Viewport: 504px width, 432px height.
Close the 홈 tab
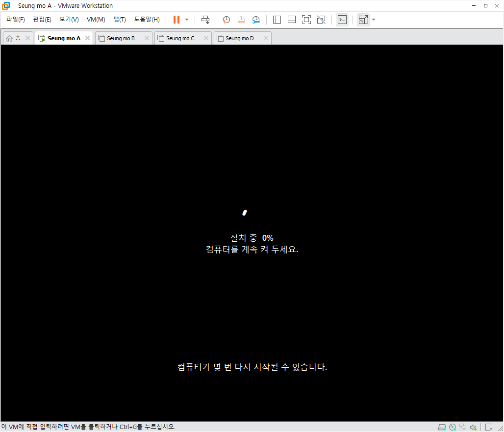click(x=27, y=38)
